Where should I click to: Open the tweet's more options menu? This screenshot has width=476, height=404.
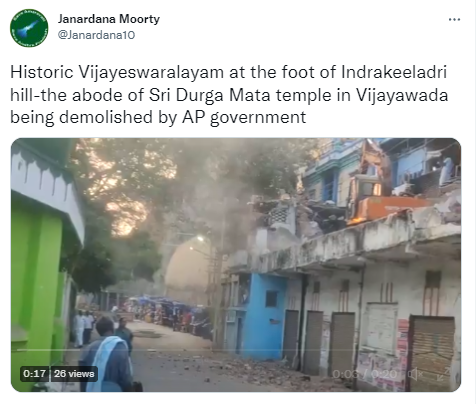click(x=454, y=20)
